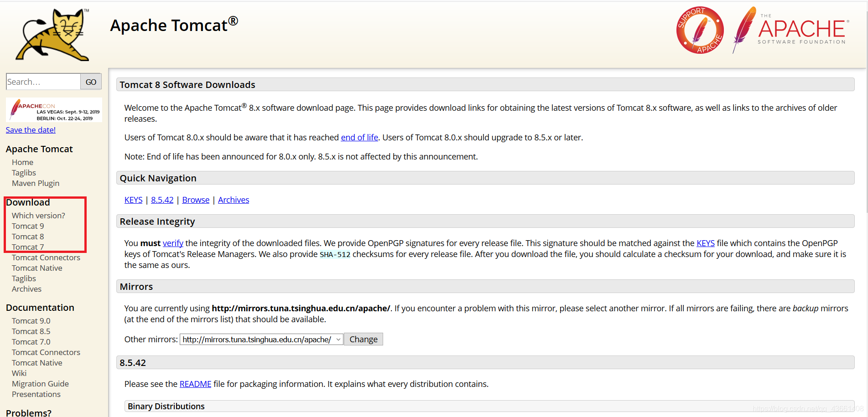This screenshot has height=417, width=868.
Task: Open Maven Plugin sidebar link
Action: tap(36, 183)
